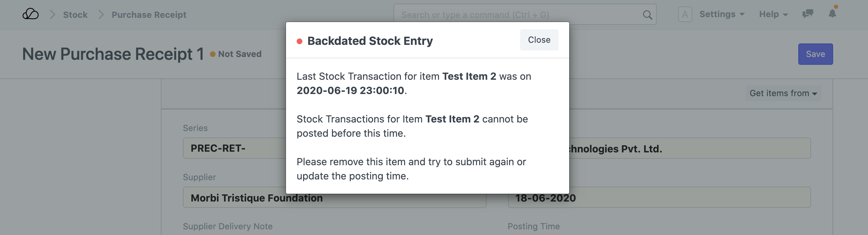This screenshot has width=868, height=235.
Task: Click the ERPNext cloud logo icon
Action: (x=31, y=14)
